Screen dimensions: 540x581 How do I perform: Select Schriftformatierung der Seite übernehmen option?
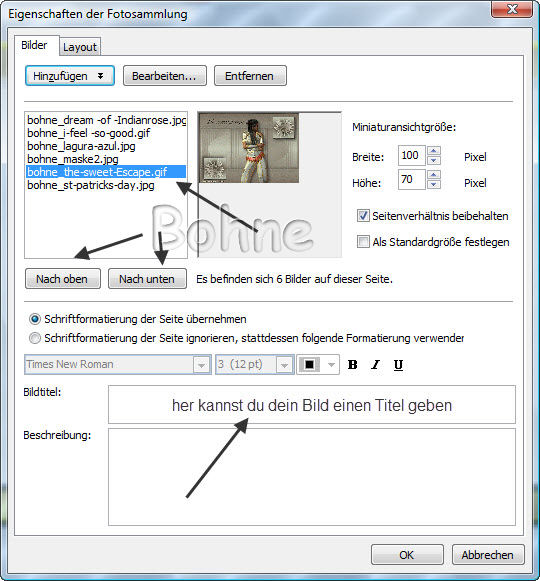pos(35,319)
